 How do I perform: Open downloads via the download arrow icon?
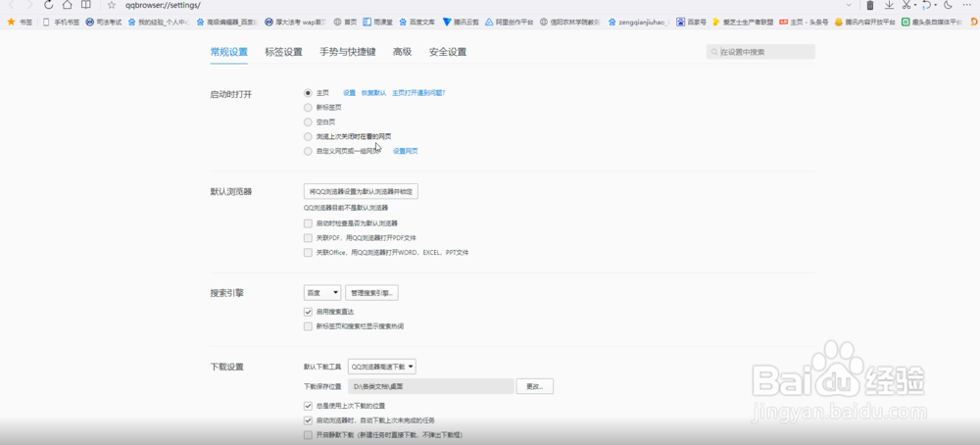click(889, 5)
